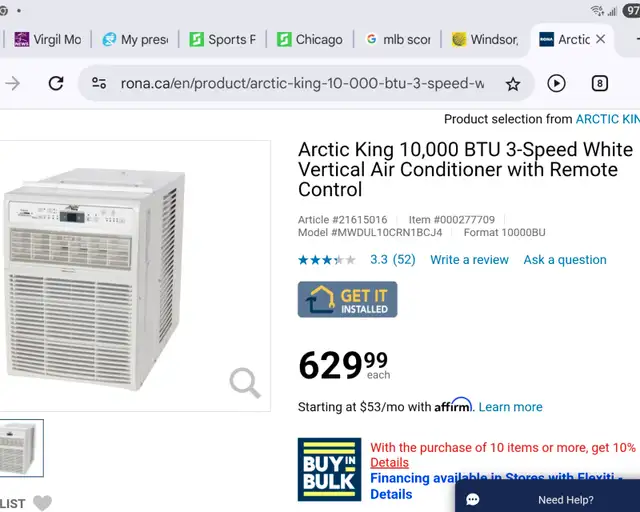The height and width of the screenshot is (512, 640).
Task: Close the Arctic tab
Action: 600,39
